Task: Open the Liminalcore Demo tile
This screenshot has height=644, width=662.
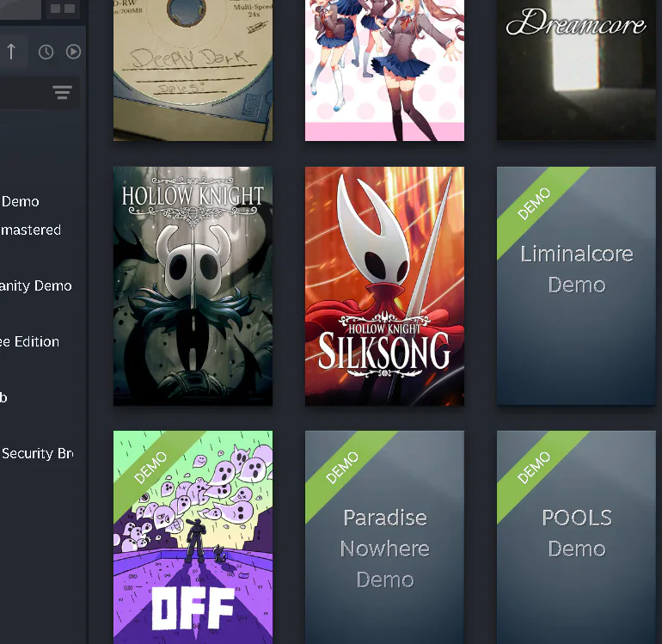Action: tap(576, 286)
